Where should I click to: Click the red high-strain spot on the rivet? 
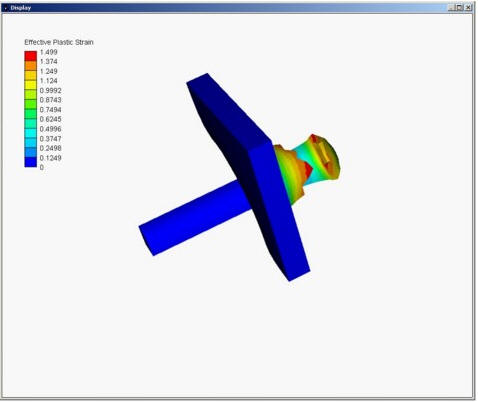(x=308, y=169)
